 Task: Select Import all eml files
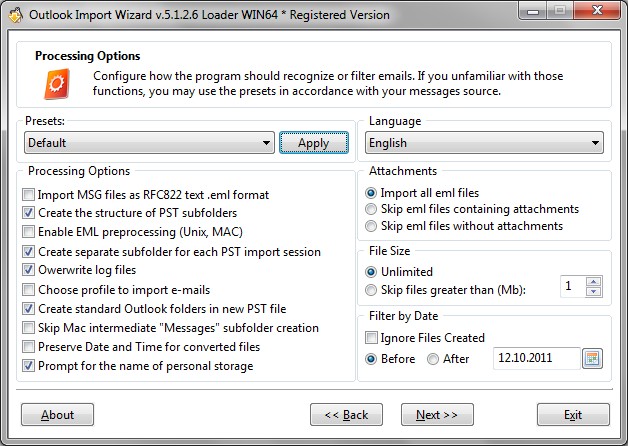pyautogui.click(x=371, y=193)
